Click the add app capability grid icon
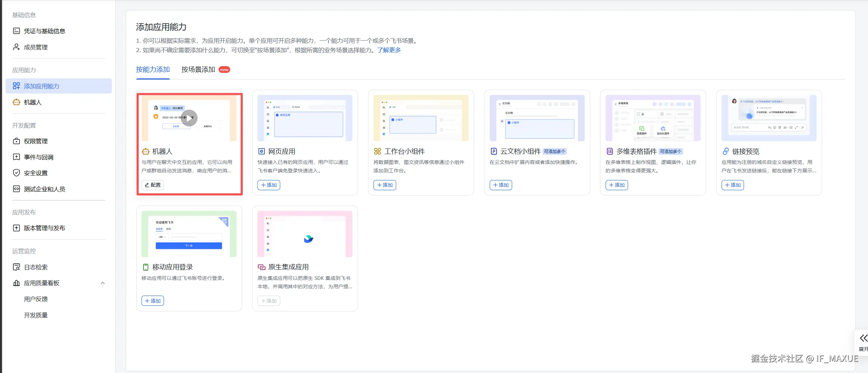Viewport: 868px width, 373px height. point(16,86)
